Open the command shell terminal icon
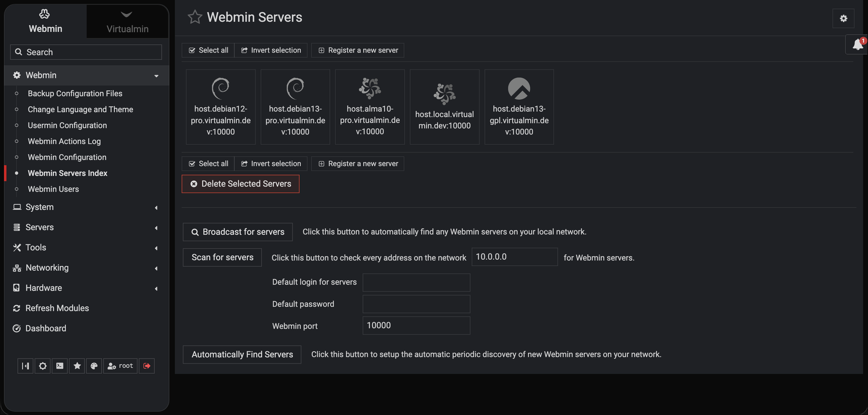 60,366
